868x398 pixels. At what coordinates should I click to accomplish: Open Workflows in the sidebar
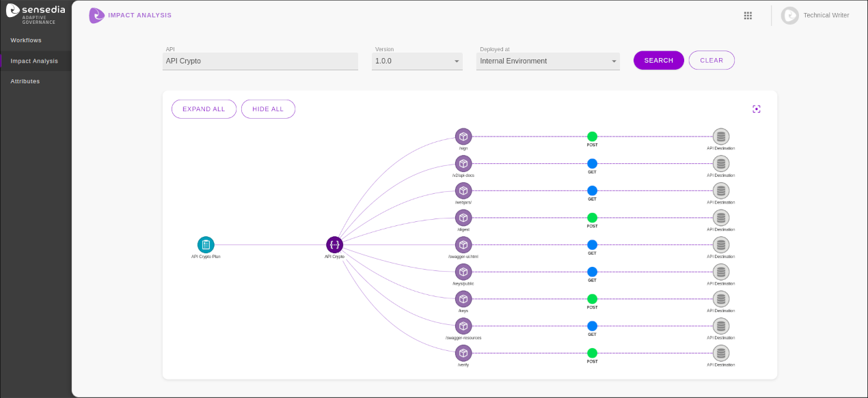(26, 40)
